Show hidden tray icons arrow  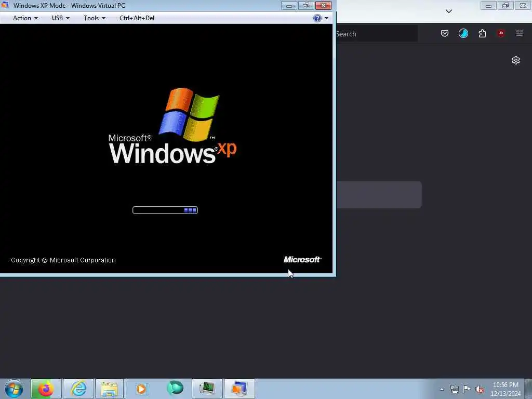click(x=442, y=389)
